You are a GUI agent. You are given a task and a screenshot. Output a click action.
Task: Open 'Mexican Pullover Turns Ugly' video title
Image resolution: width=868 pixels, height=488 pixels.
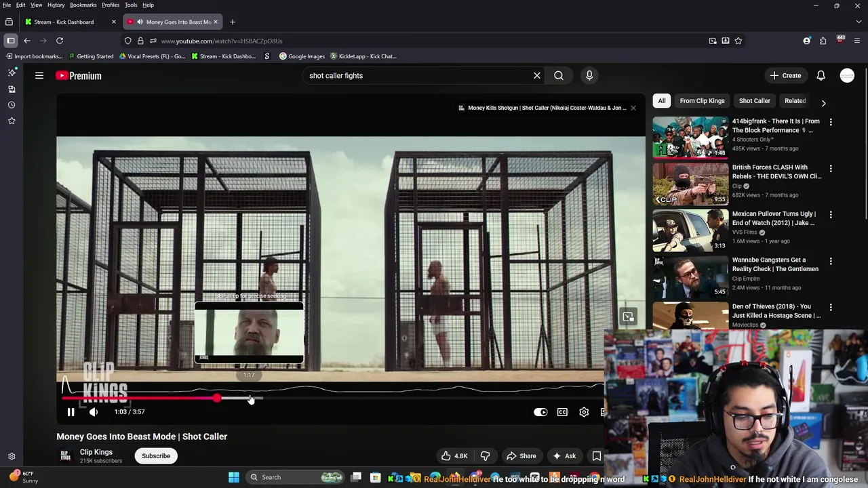coord(774,218)
